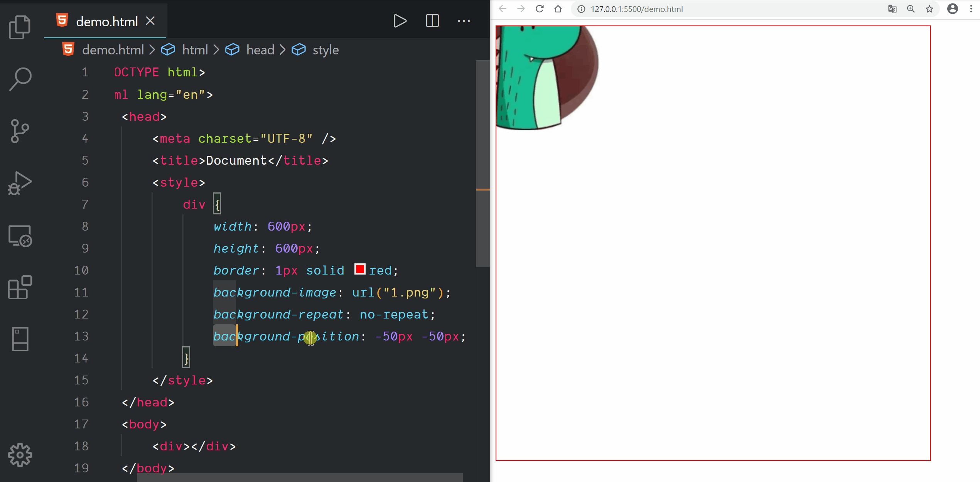The height and width of the screenshot is (482, 980).
Task: Bookmark this page with star icon
Action: click(x=929, y=9)
